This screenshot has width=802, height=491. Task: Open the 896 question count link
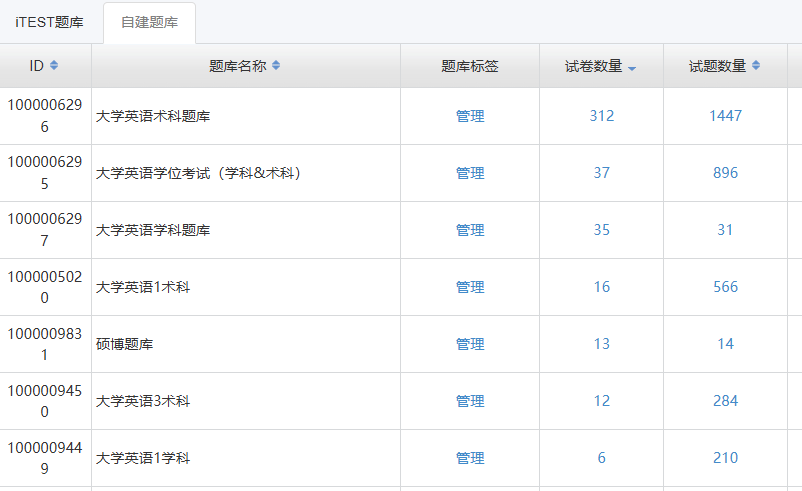click(725, 173)
